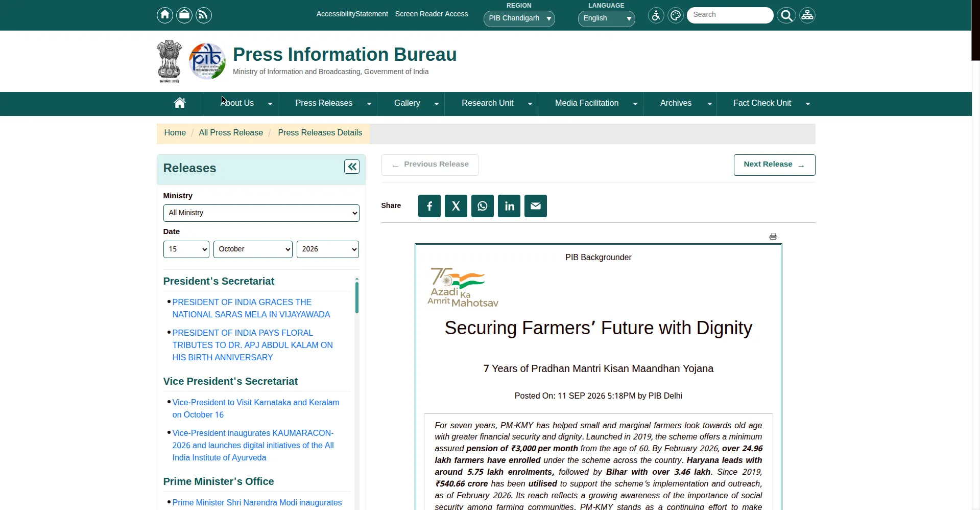Screen dimensions: 980x510
Task: Click into the Search input field
Action: point(730,15)
